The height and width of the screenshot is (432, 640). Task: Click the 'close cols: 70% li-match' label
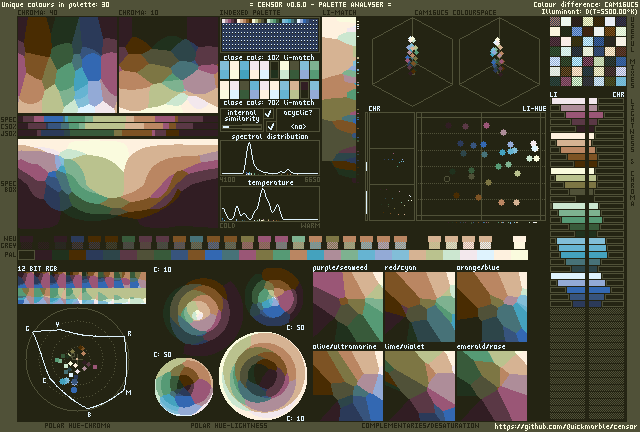(269, 102)
